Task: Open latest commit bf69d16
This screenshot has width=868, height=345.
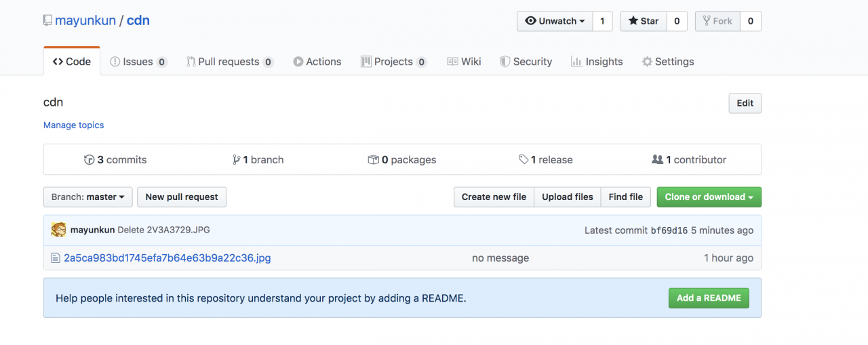Action: pos(669,230)
